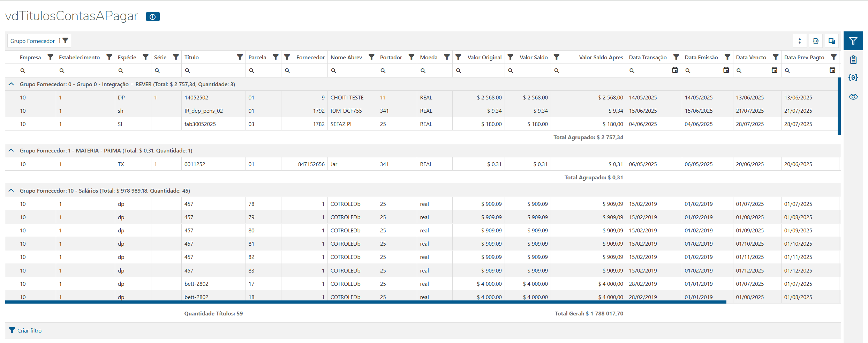868x343 pixels.
Task: Click the collapse all groups arrows icon
Action: coord(800,41)
